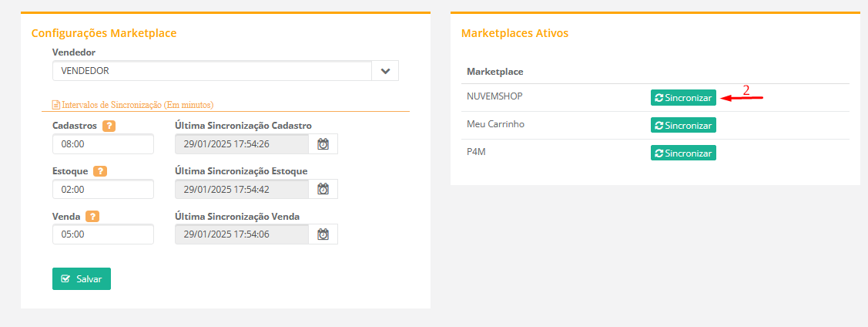Click the help icon next to Cadastros
This screenshot has height=327, width=868.
click(109, 126)
